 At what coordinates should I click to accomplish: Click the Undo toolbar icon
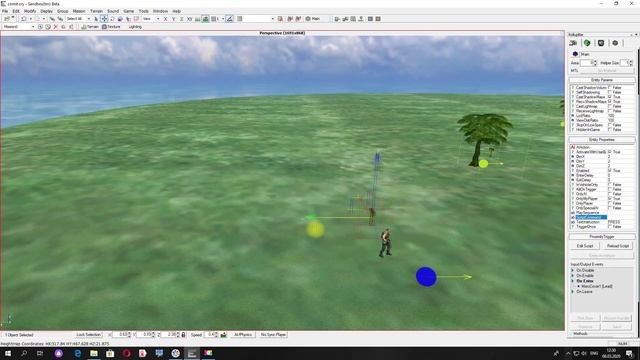pos(24,19)
